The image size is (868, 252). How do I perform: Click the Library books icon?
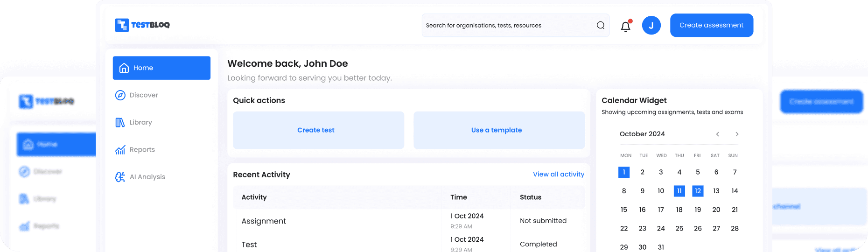(x=120, y=122)
